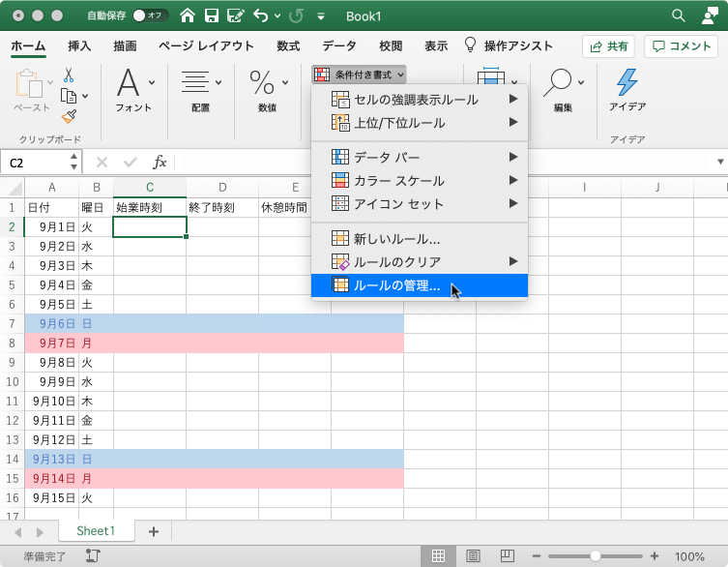
Task: Click the 100% zoom level
Action: click(689, 556)
